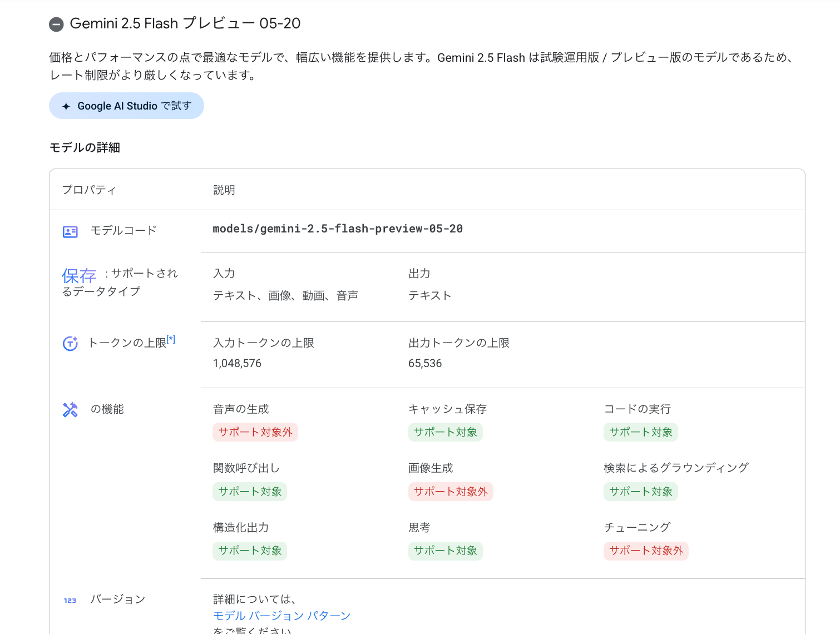Click the サポート対象 badge under 思考
This screenshot has height=634, width=840.
446,551
